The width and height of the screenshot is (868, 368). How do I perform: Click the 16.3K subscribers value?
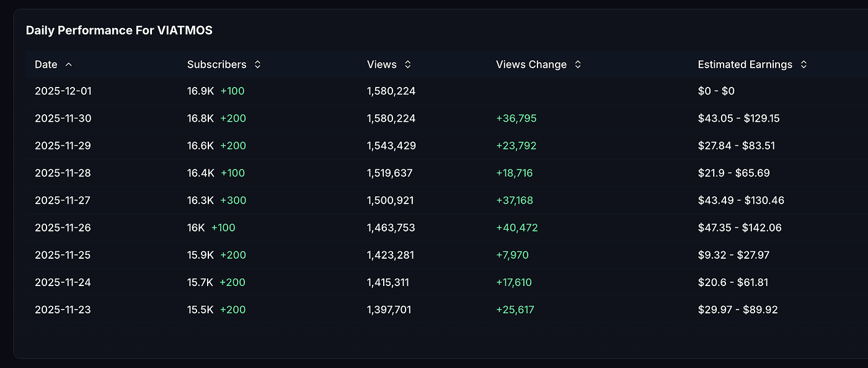(x=200, y=200)
